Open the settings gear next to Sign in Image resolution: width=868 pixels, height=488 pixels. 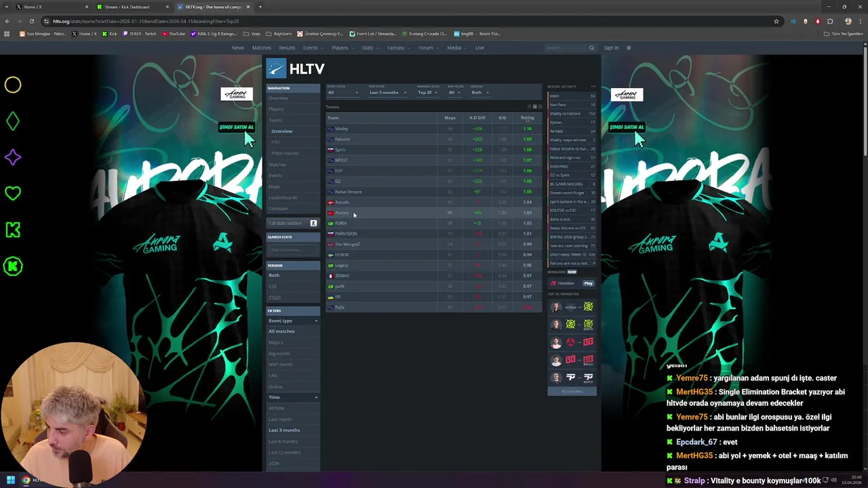coord(629,47)
